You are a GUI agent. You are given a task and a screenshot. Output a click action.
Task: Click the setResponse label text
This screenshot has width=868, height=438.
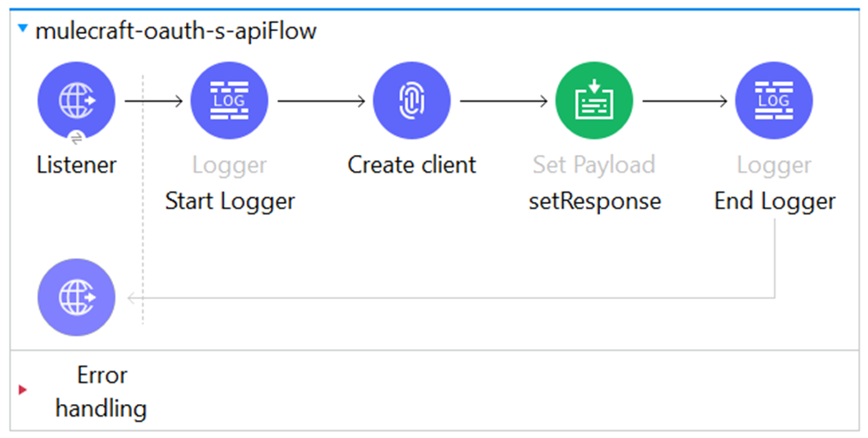tap(594, 201)
